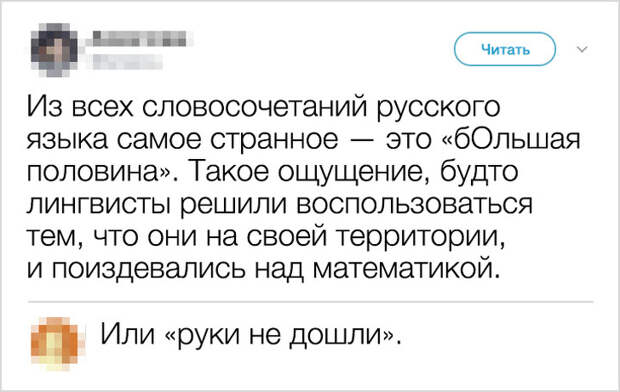Open the orange reply author's avatar
Viewport: 620px width, 392px height.
coord(57,344)
